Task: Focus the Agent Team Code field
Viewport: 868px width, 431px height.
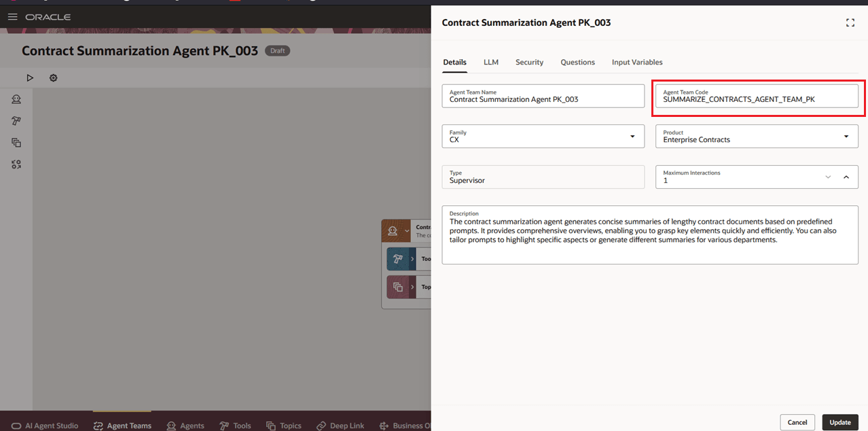Action: coord(757,96)
